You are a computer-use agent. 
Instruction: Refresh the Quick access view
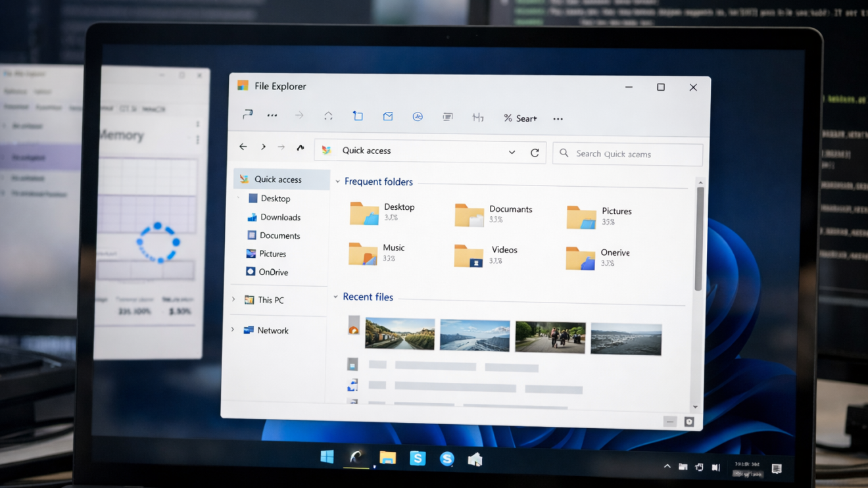click(535, 153)
